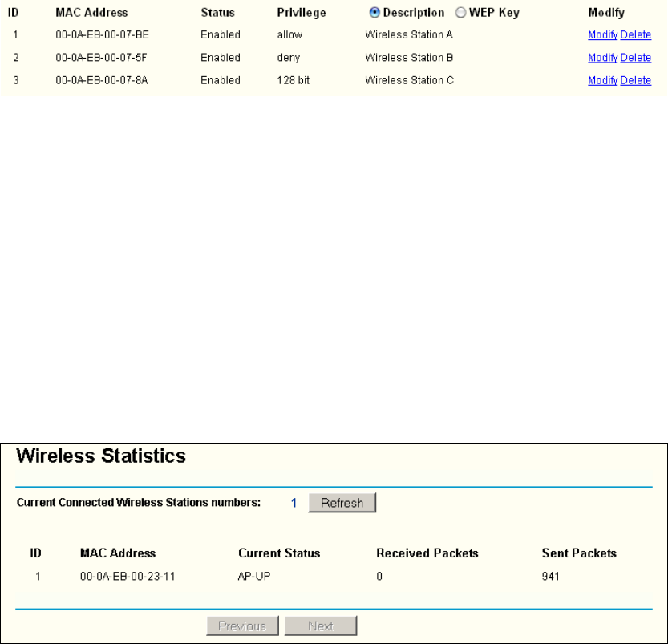Select MAC address 00-0A-EB-00-07-BE
Viewport: 668px width, 644px height.
tap(103, 35)
